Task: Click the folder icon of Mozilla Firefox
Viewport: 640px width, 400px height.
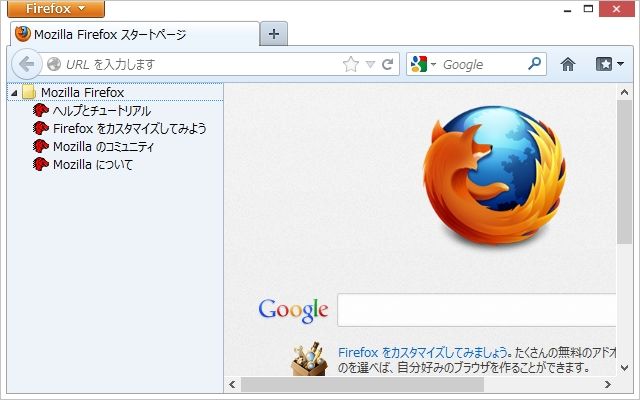Action: click(29, 92)
